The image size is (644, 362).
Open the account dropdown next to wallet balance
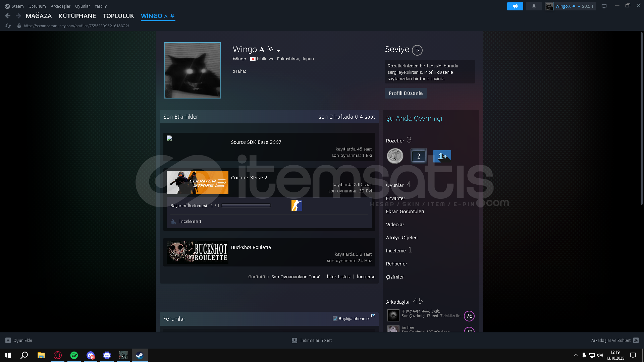coord(579,6)
